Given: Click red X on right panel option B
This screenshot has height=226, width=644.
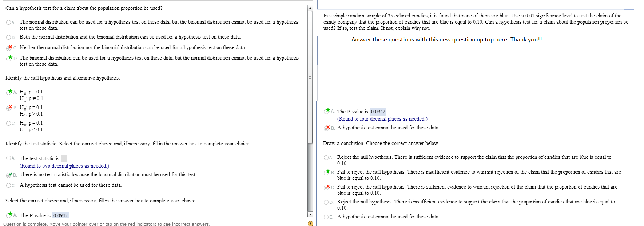Looking at the screenshot, I should pos(328,127).
